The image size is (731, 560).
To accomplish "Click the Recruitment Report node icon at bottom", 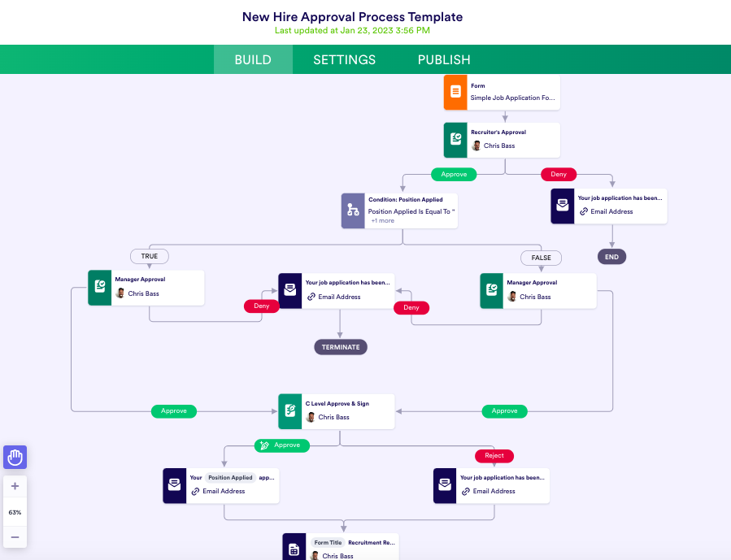I will coord(294,549).
